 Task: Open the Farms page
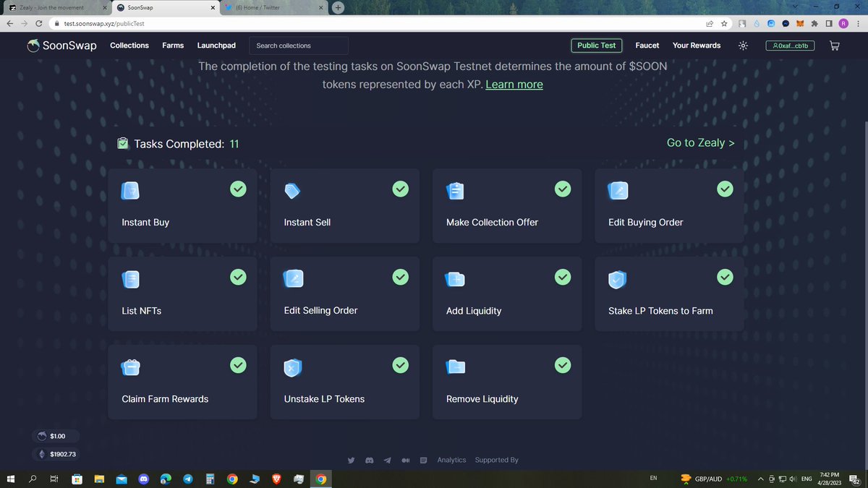click(173, 46)
